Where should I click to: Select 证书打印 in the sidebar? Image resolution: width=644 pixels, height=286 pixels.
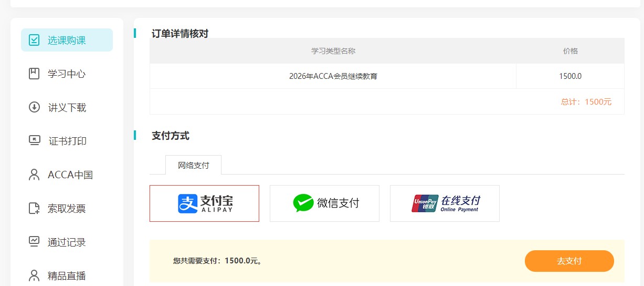[67, 141]
